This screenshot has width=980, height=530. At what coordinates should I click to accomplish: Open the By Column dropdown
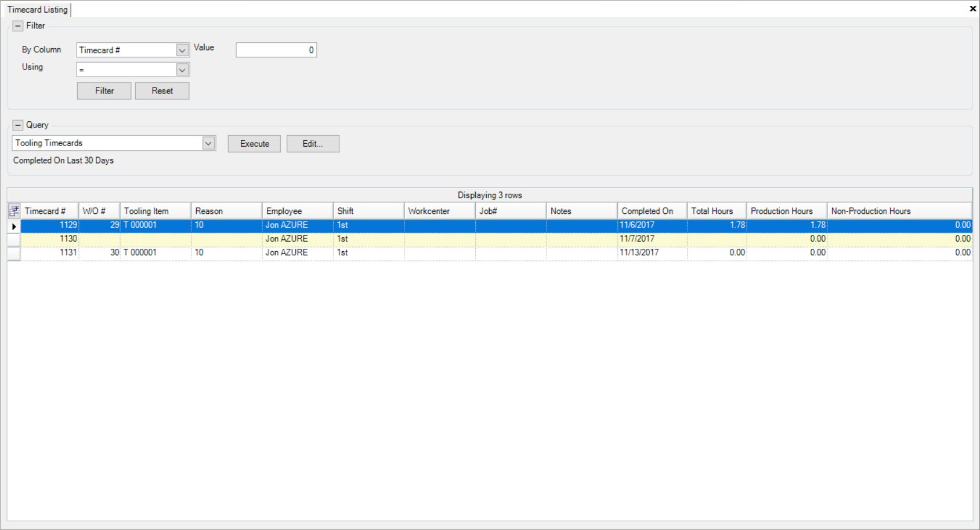click(182, 50)
